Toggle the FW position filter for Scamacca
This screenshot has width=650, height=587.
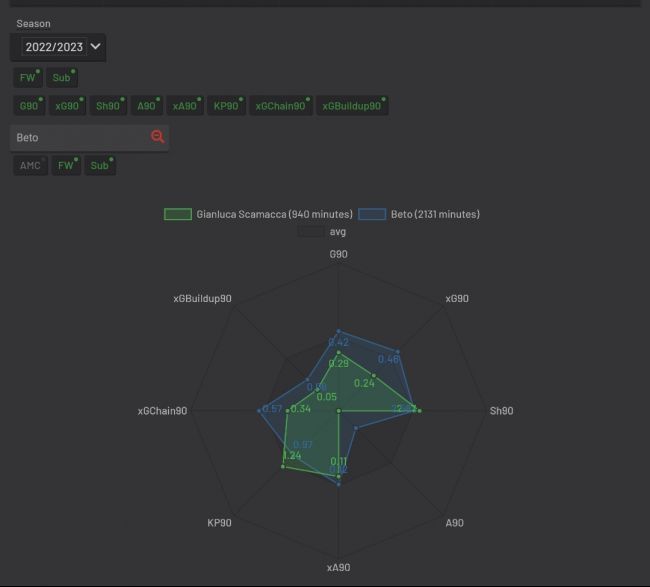(28, 78)
